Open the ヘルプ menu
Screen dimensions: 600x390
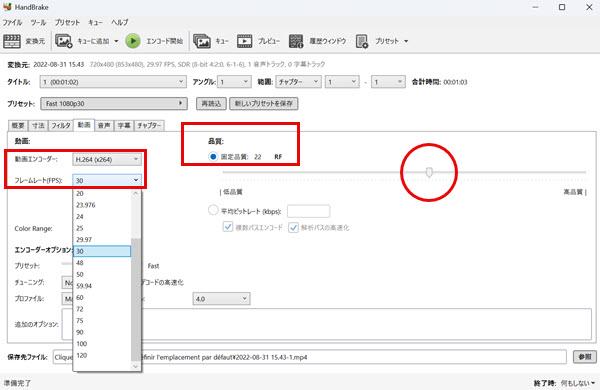[x=120, y=22]
